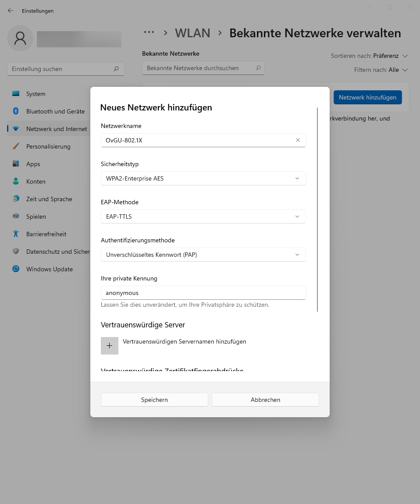
Task: Select Zeit und Sprache in the sidebar
Action: pos(49,199)
